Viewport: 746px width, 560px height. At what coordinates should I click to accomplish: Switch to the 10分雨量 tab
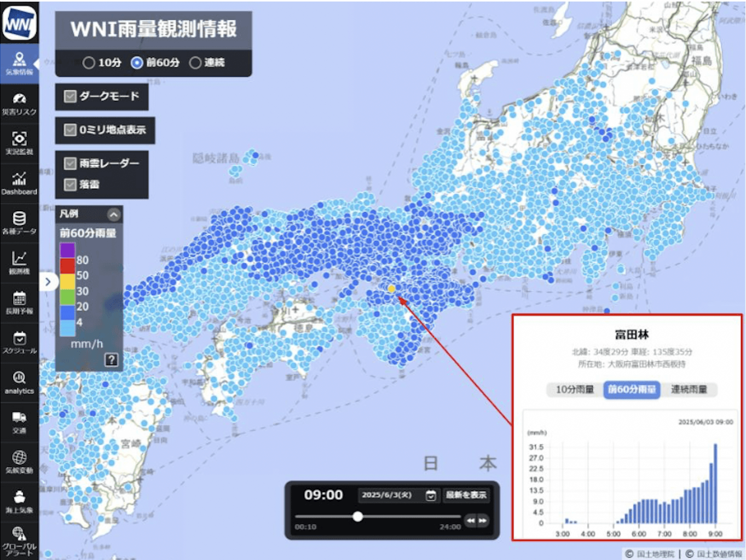(575, 389)
